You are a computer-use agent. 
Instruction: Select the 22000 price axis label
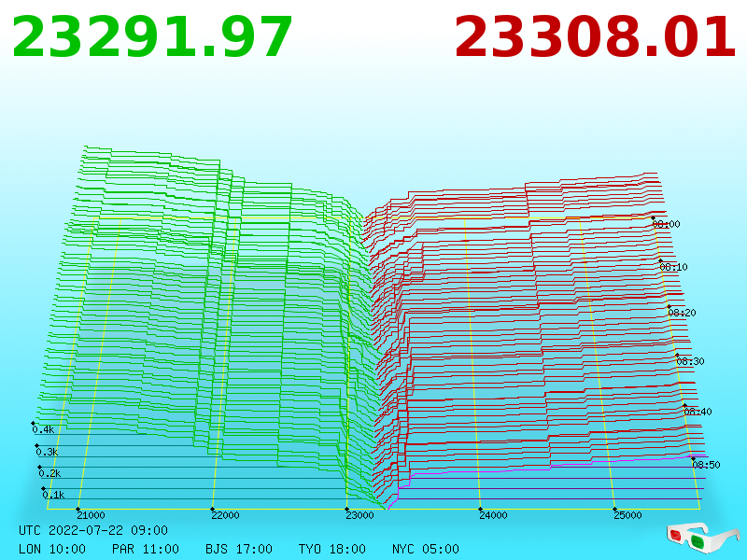[x=225, y=515]
